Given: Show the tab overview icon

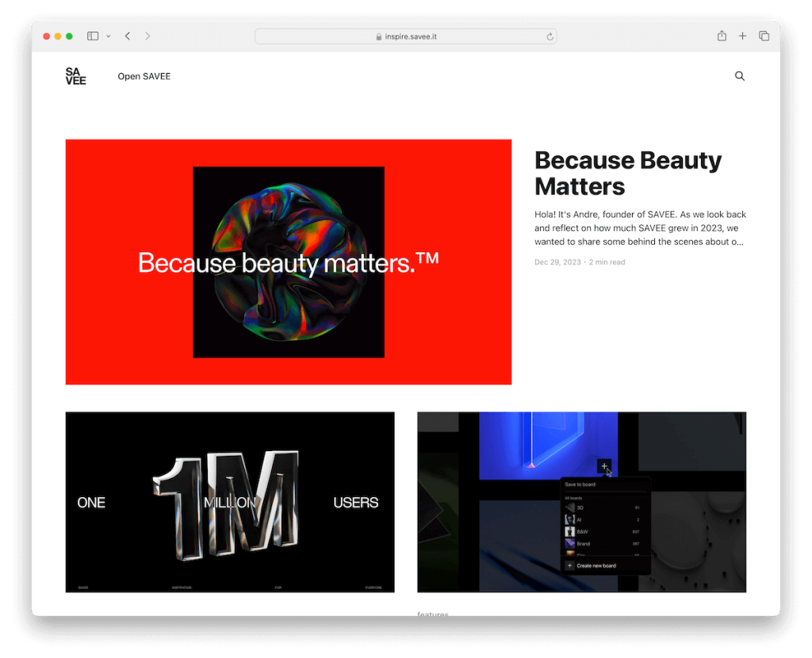Looking at the screenshot, I should tap(764, 36).
